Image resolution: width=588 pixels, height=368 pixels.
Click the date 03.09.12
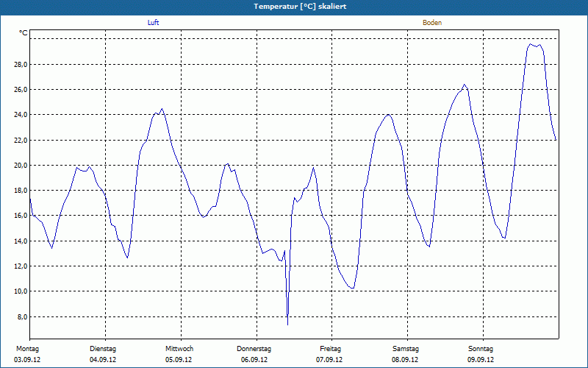coord(27,360)
